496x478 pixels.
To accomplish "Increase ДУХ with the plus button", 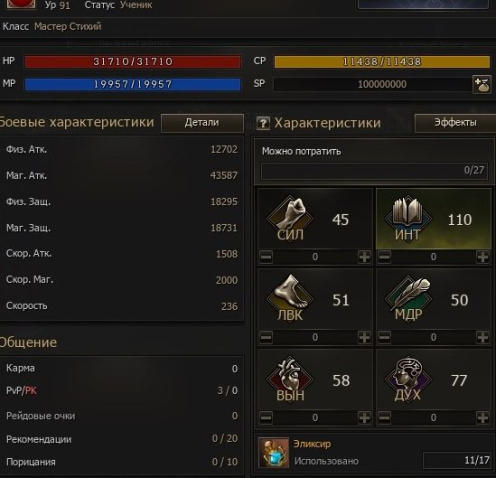I will click(x=483, y=417).
